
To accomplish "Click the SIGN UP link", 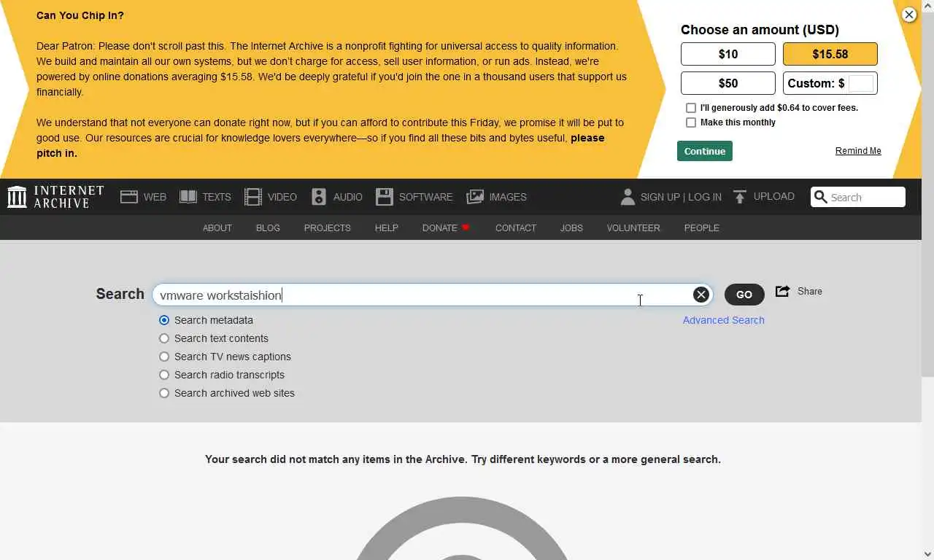I will tap(660, 197).
